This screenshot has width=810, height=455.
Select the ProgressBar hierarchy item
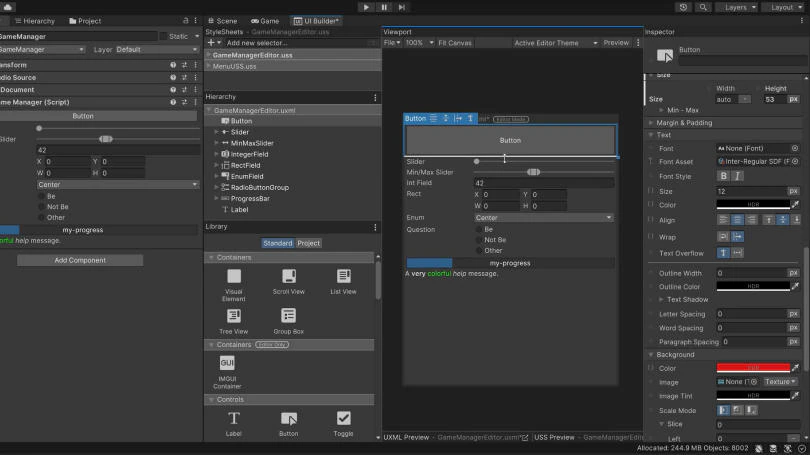coord(250,198)
